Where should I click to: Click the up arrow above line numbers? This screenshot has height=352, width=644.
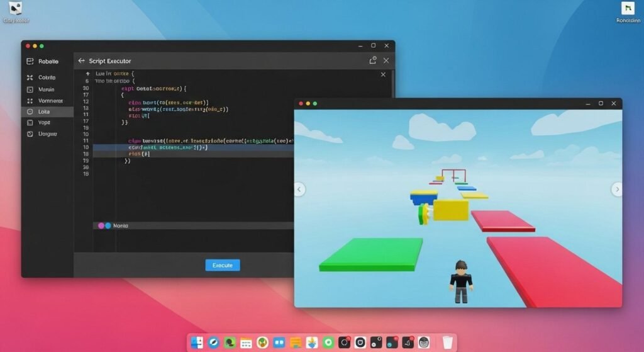coord(87,74)
